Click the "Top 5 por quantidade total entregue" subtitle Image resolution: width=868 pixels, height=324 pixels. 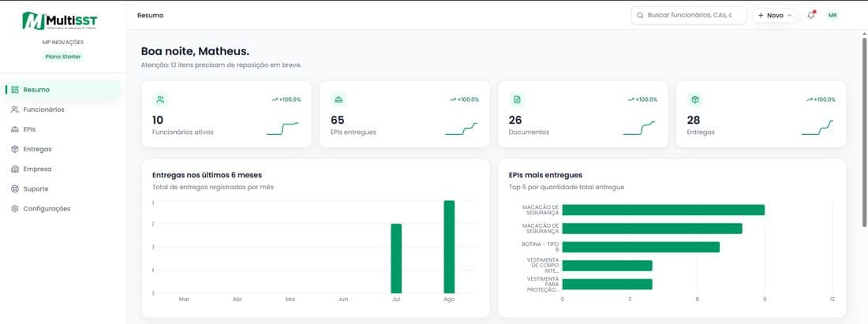coord(567,188)
